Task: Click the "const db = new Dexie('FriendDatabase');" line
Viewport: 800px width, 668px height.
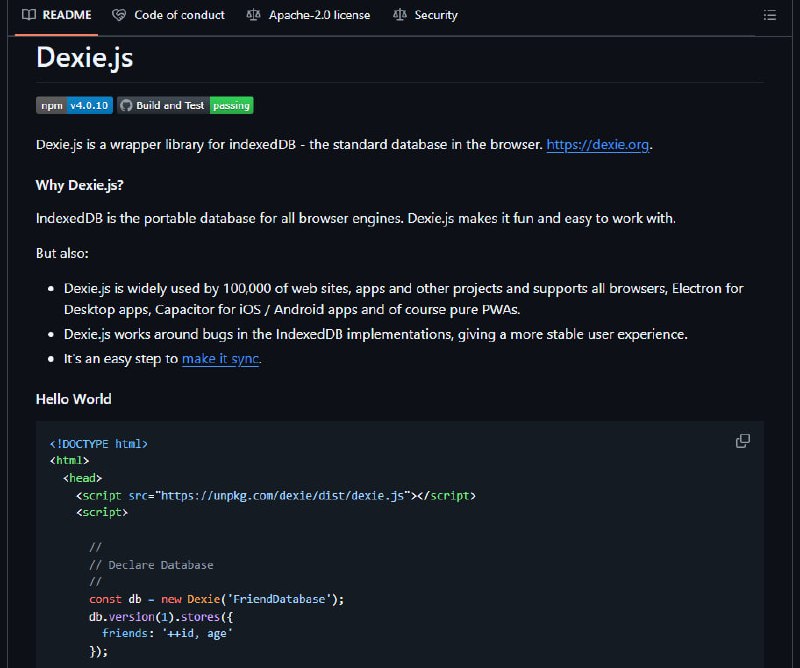Action: pyautogui.click(x=216, y=599)
